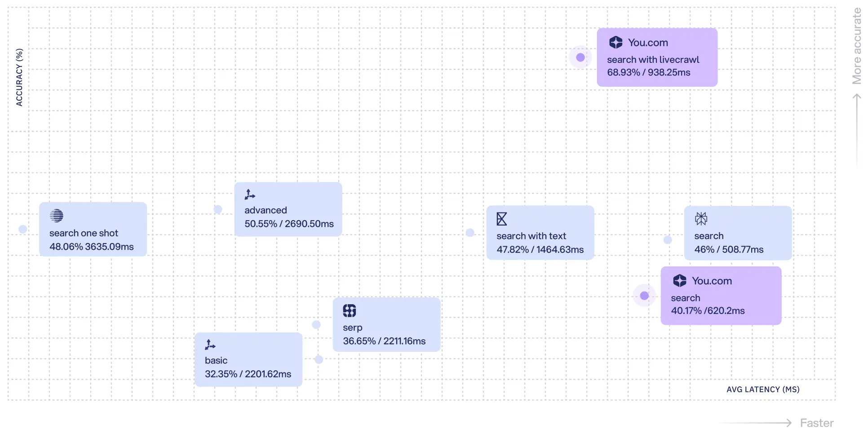Click the ACCURACY (%) axis label
The width and height of the screenshot is (868, 434).
tap(19, 77)
